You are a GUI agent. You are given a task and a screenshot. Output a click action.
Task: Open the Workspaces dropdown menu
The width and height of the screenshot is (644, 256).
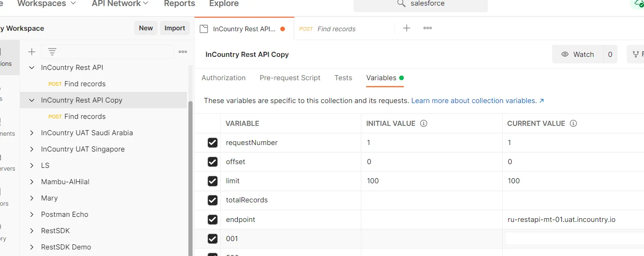tap(47, 4)
